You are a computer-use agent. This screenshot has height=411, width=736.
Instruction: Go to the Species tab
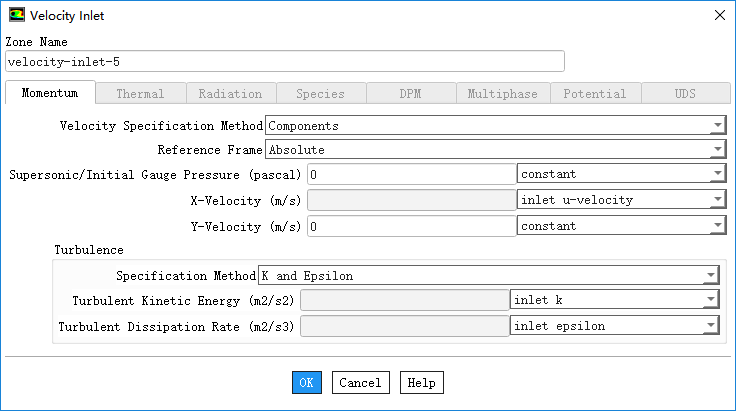click(320, 94)
